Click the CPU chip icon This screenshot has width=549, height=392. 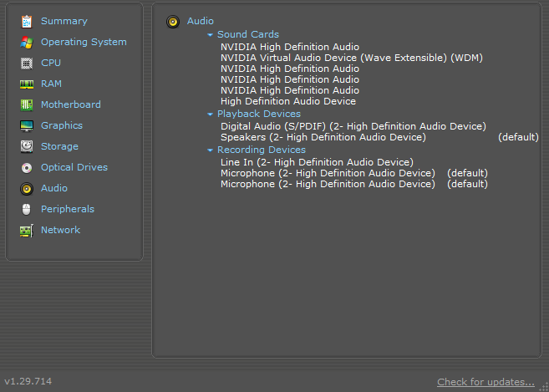point(27,64)
